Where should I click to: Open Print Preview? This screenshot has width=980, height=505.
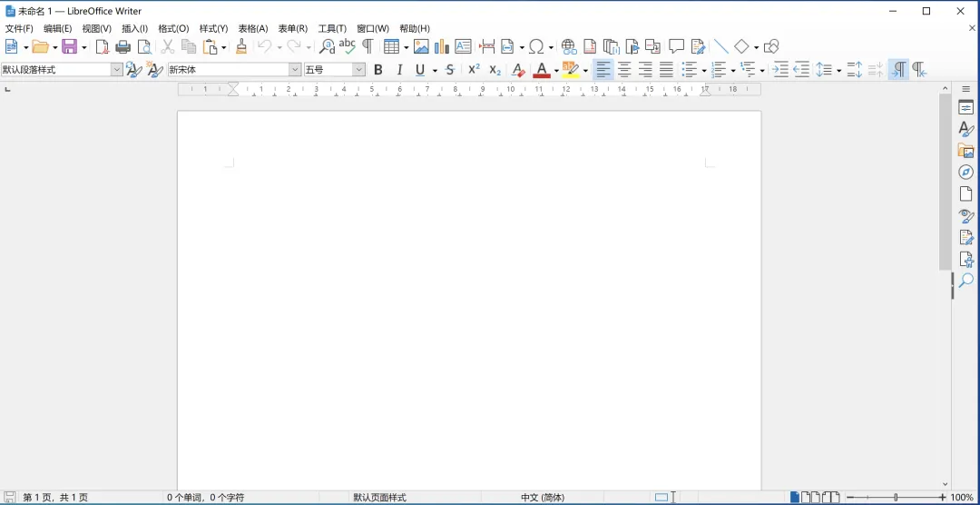(144, 46)
